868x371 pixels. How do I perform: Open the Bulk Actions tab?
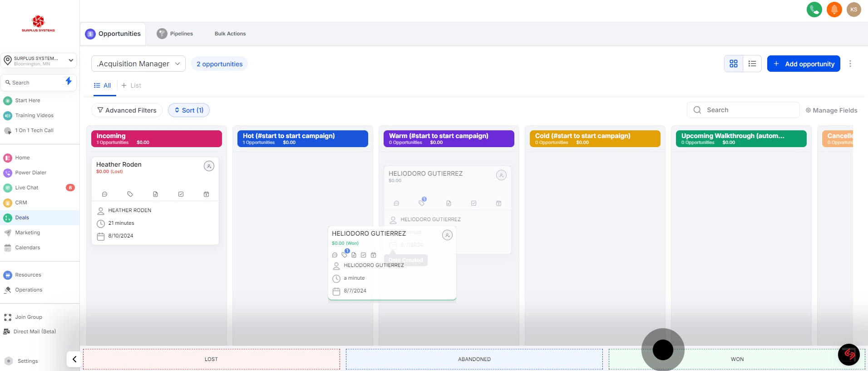point(230,34)
